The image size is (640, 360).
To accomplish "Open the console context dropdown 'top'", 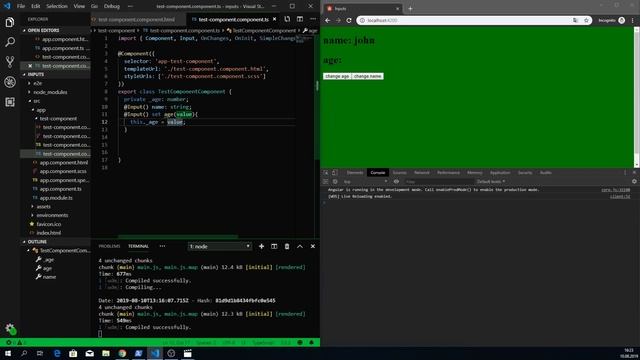I will (x=365, y=182).
